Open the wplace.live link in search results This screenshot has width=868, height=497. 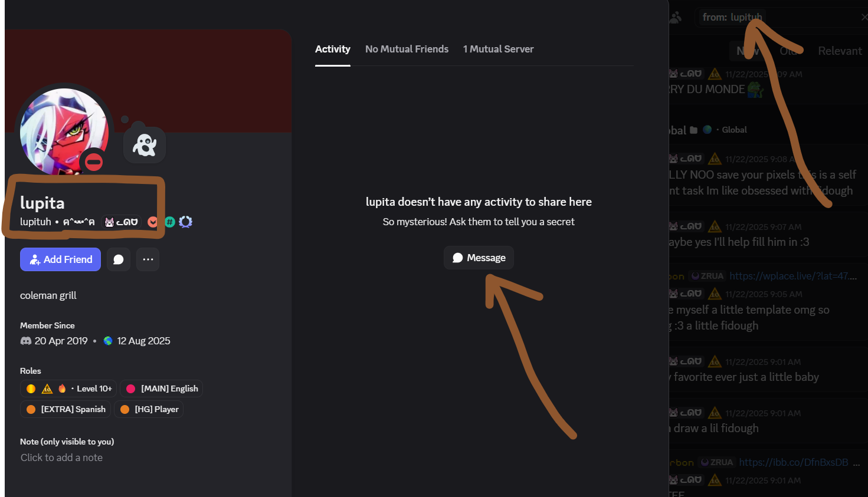792,276
